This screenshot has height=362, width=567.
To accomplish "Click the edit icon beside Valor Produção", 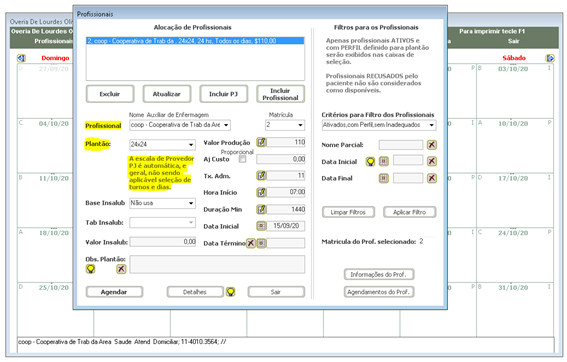I will click(x=261, y=142).
